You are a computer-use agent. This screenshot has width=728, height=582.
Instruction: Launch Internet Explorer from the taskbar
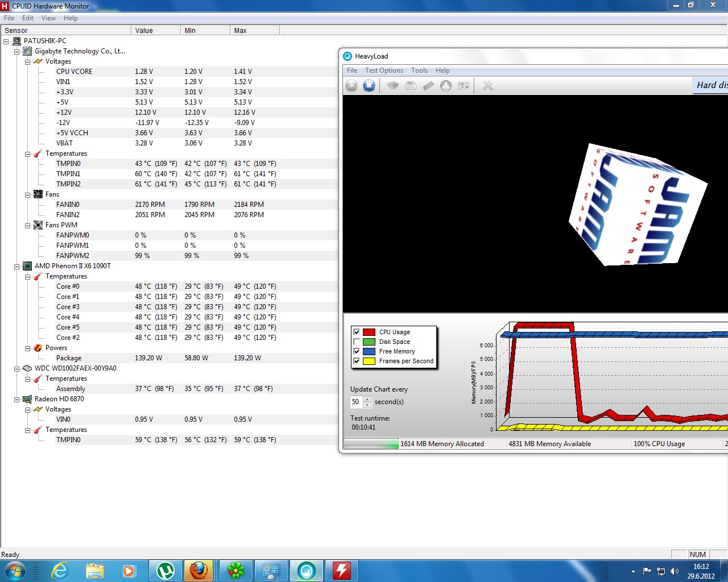(x=60, y=571)
